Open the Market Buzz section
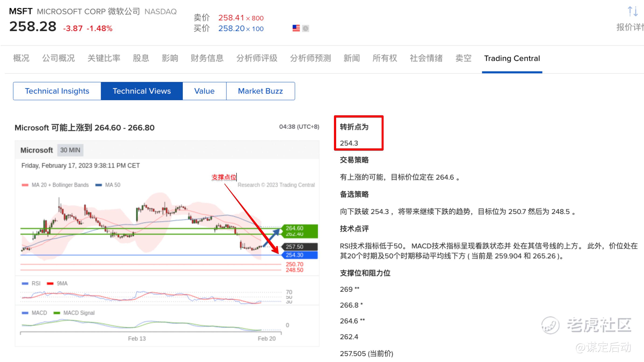Screen dimensions: 644x362 [x=261, y=91]
